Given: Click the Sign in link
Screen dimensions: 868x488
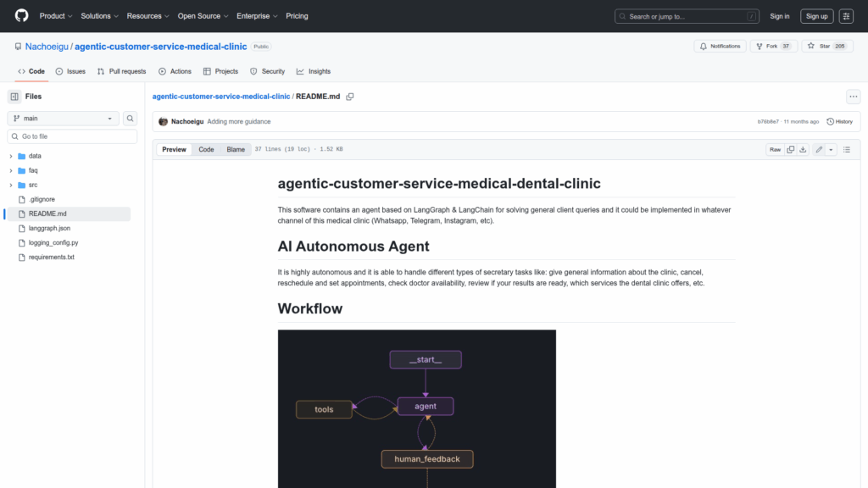Looking at the screenshot, I should point(780,16).
